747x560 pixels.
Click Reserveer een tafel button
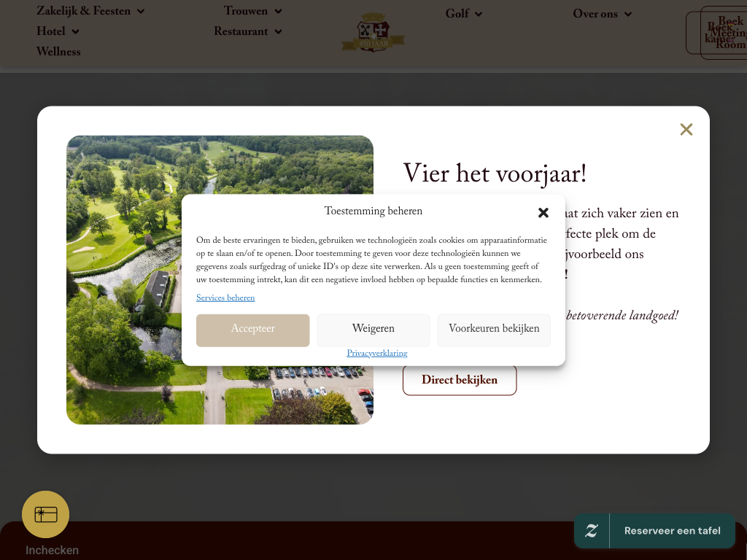click(672, 531)
